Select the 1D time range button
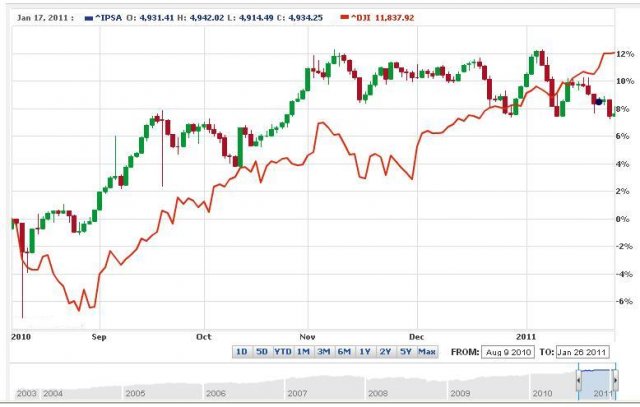The height and width of the screenshot is (407, 640). pyautogui.click(x=242, y=352)
